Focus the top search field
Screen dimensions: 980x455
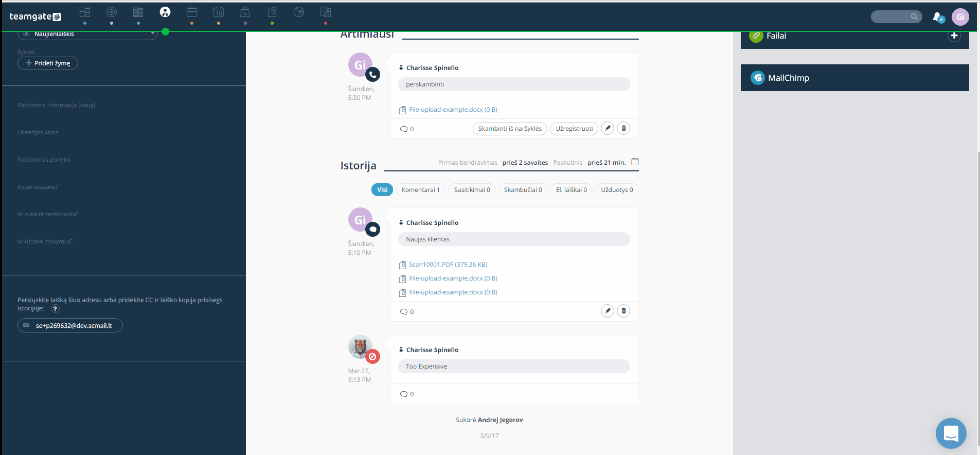click(896, 17)
